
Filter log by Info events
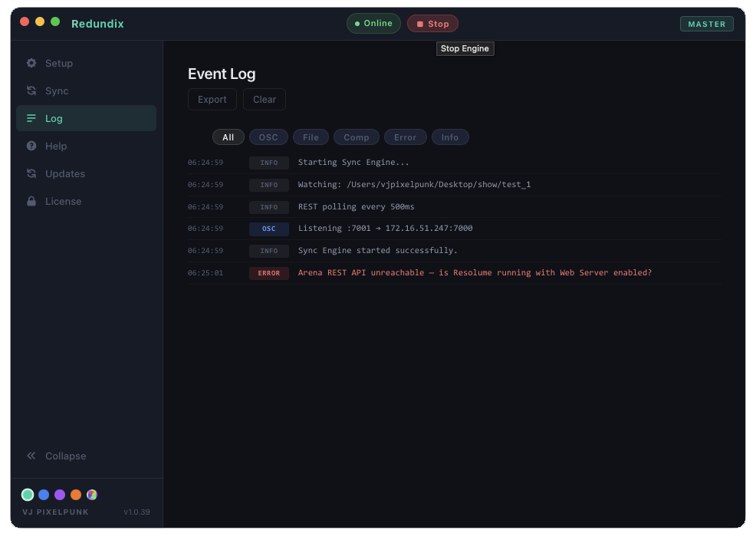point(450,137)
